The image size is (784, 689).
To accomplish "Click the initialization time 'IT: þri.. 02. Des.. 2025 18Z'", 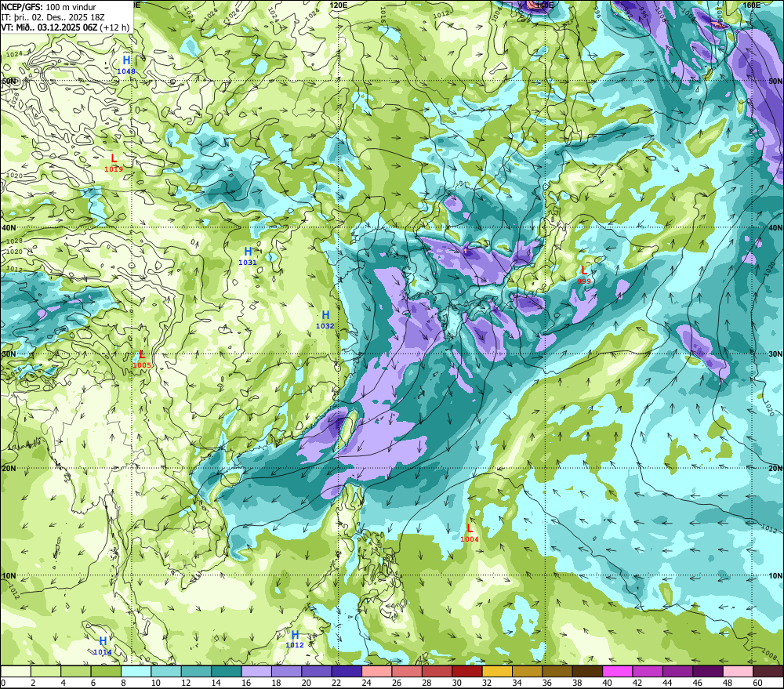I will (53, 17).
